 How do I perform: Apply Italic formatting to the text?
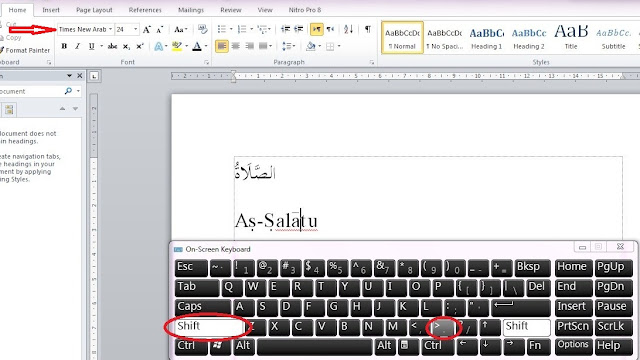(x=77, y=46)
